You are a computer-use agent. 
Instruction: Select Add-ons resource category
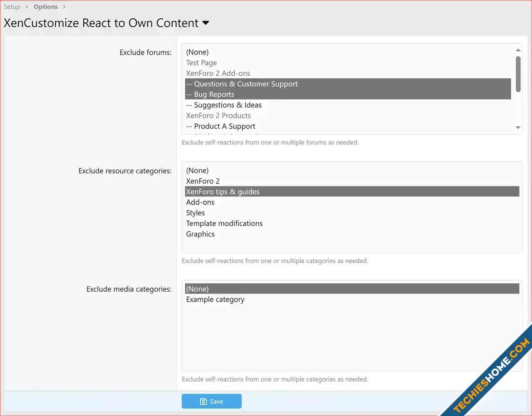pyautogui.click(x=352, y=202)
